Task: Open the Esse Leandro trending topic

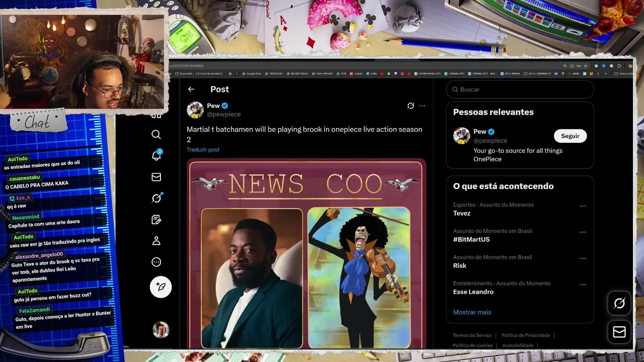Action: point(473,292)
